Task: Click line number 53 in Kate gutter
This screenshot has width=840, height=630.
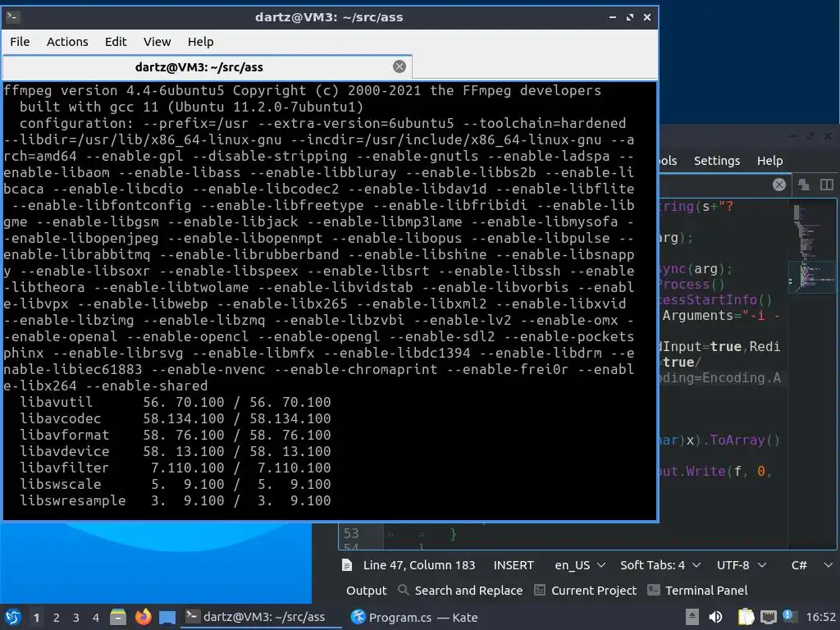Action: coord(351,533)
